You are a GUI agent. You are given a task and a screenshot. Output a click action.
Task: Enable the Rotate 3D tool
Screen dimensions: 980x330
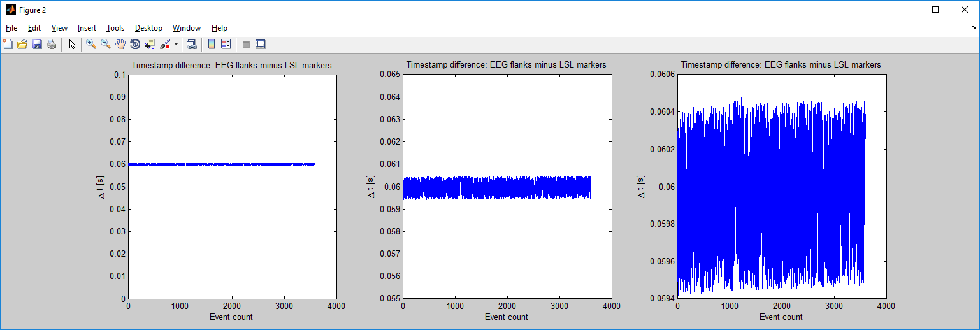coord(135,44)
